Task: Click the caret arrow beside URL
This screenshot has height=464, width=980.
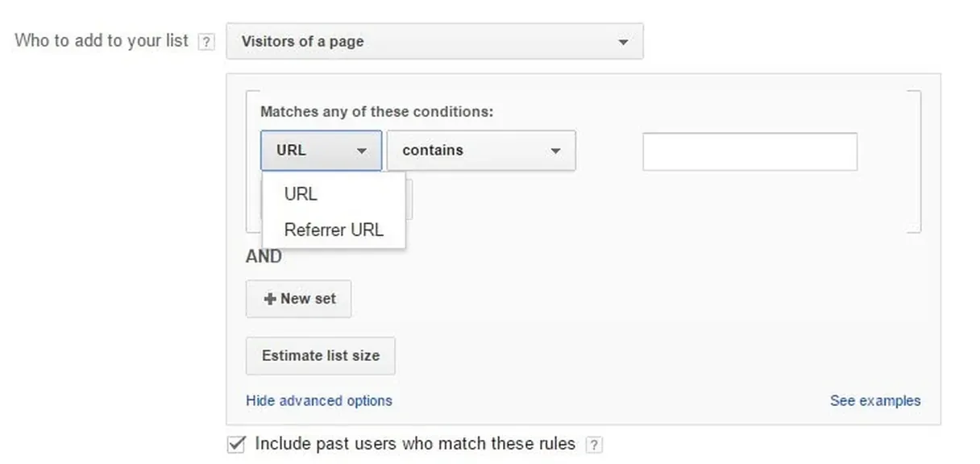Action: [362, 151]
